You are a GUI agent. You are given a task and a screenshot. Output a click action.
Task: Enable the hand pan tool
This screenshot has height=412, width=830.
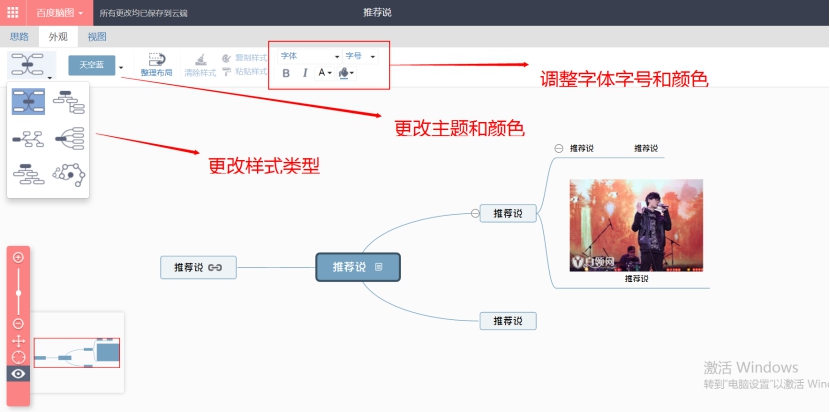pyautogui.click(x=18, y=341)
